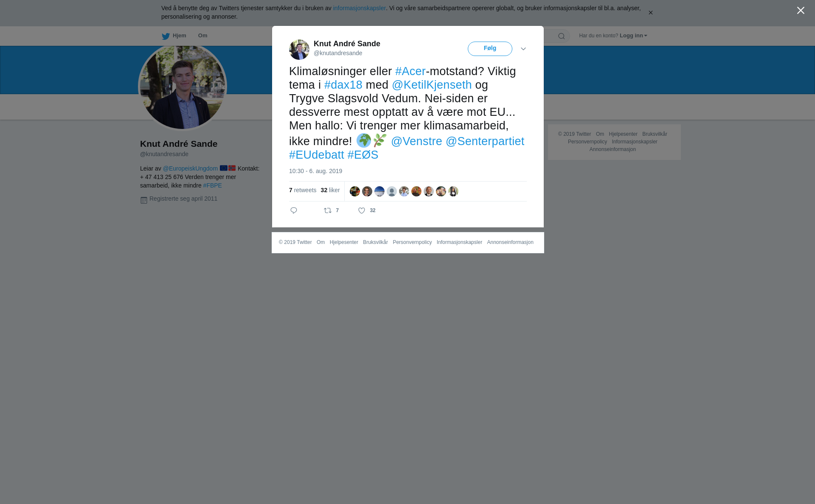Open the first liker avatar thumbnail
The height and width of the screenshot is (504, 815).
click(355, 191)
